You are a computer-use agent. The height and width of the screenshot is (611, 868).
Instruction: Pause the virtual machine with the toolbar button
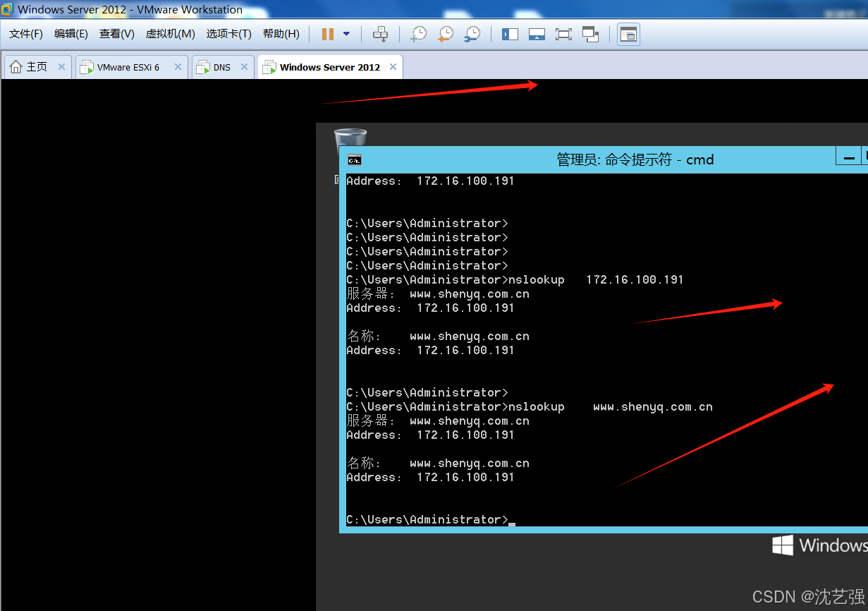tap(328, 34)
